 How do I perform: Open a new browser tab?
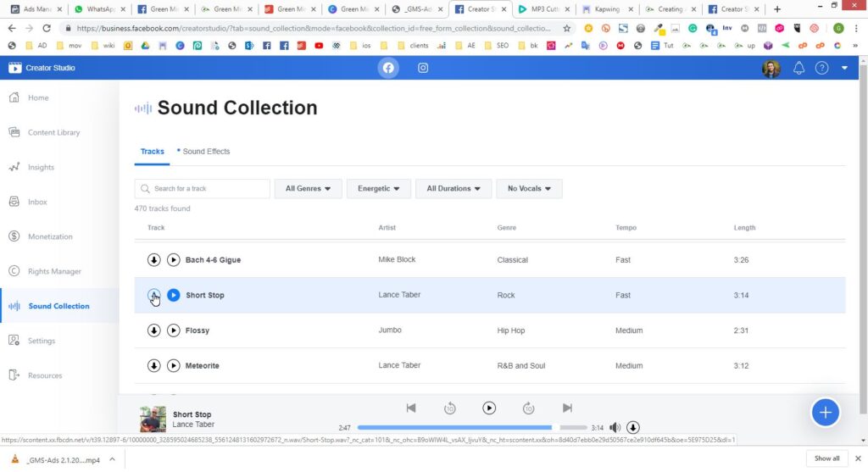(x=777, y=8)
